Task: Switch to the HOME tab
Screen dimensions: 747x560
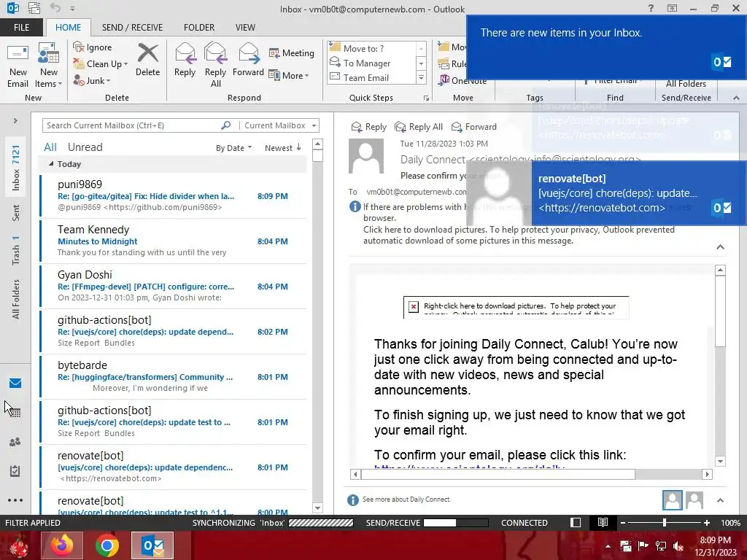Action: click(68, 28)
